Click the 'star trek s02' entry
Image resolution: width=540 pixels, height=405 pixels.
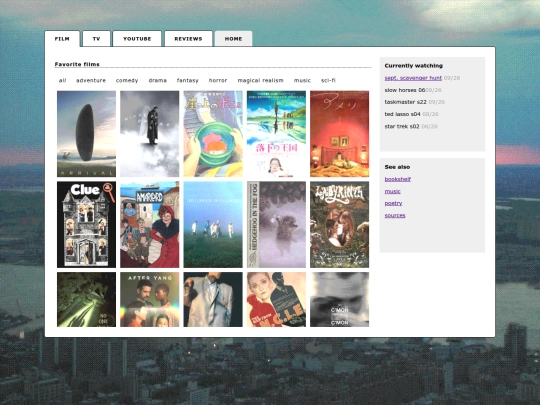click(402, 126)
